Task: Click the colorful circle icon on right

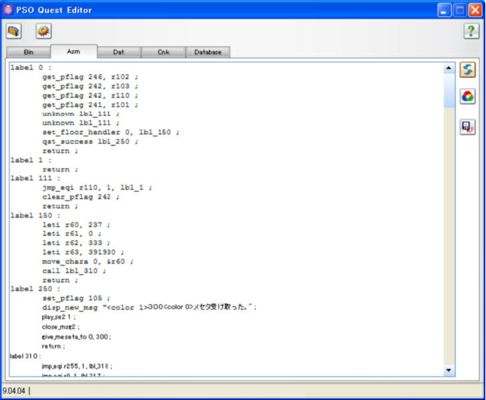Action: 468,97
